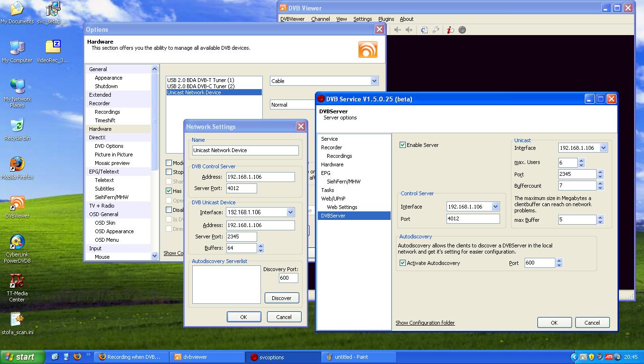The image size is (644, 364).
Task: Open the Control Server Interface dropdown
Action: [495, 207]
